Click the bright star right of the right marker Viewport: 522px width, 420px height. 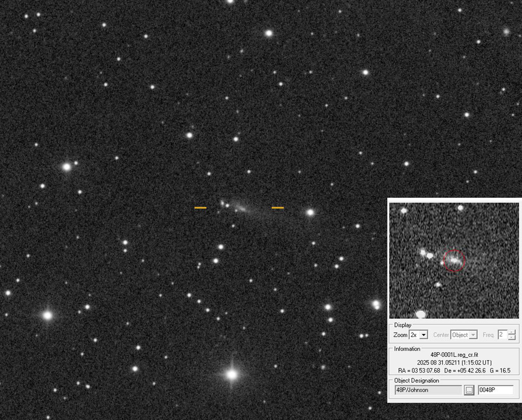[x=310, y=212]
